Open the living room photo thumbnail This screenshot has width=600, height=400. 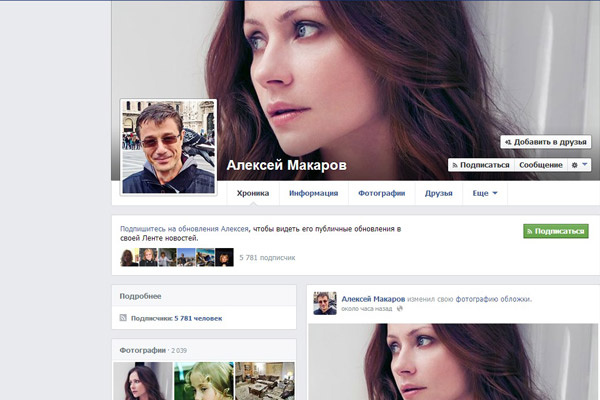(265, 381)
